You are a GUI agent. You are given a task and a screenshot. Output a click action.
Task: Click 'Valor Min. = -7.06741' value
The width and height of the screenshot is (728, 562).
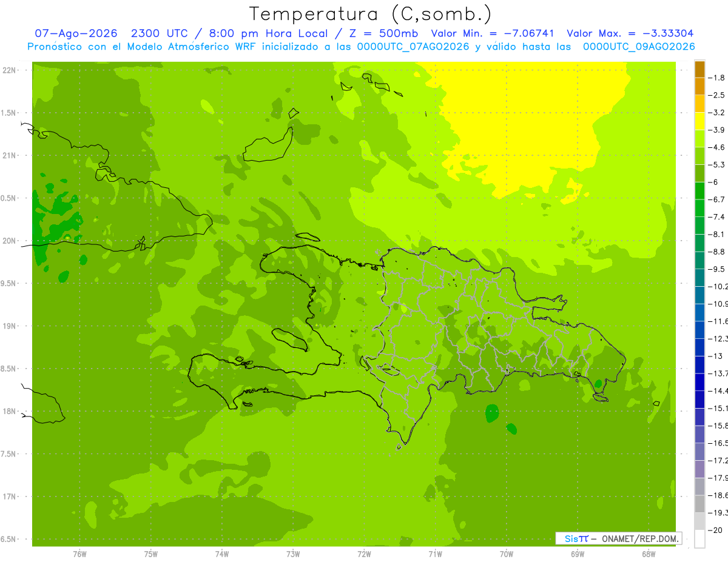pos(492,33)
